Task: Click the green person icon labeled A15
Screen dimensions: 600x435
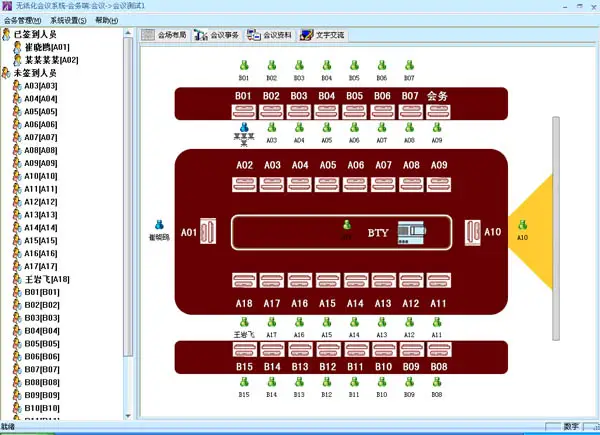Action: 327,322
